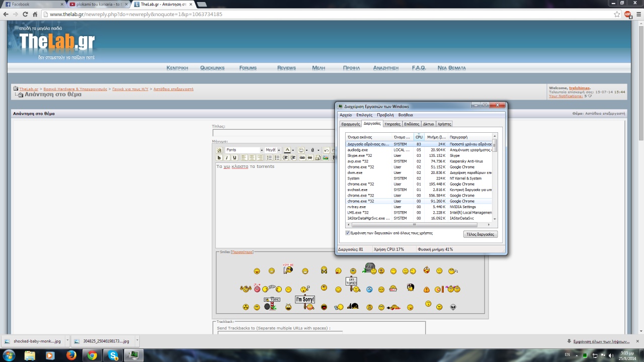Click the Περισσότερα smilies link
Image resolution: width=644 pixels, height=362 pixels.
click(242, 252)
